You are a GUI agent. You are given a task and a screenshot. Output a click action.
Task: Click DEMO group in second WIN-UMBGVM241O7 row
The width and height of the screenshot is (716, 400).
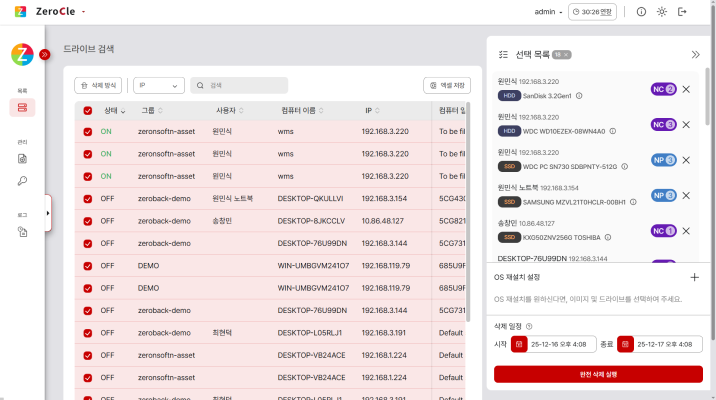(148, 288)
